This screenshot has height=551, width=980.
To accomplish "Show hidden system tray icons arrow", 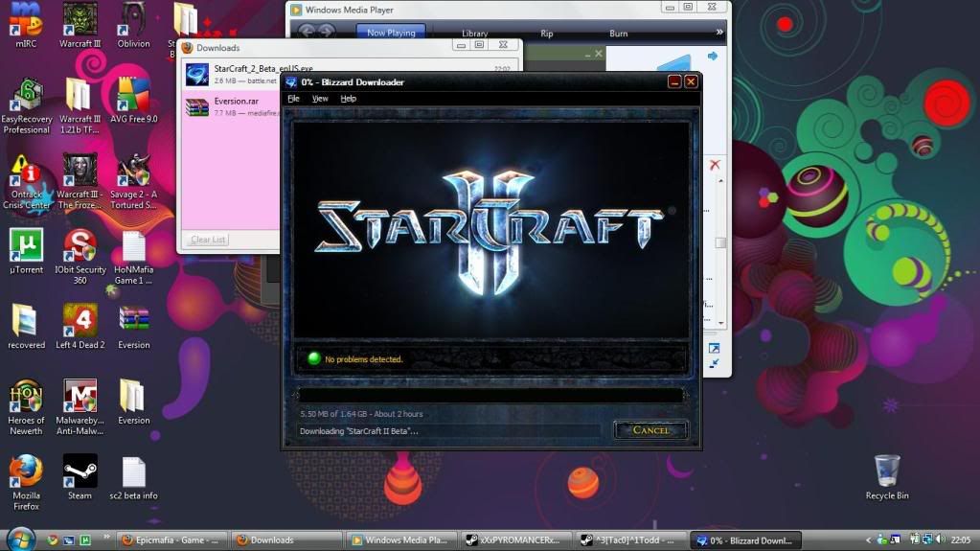I will [x=868, y=540].
